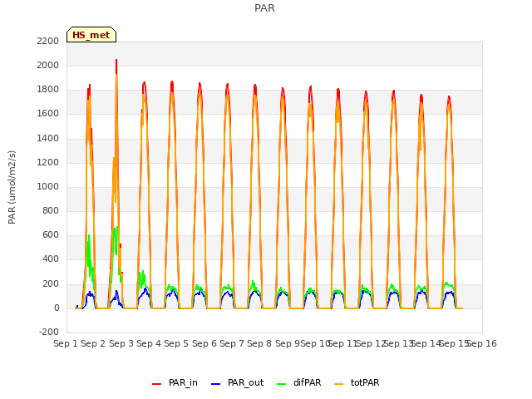Click the Sep 4 x-axis label

click(x=149, y=343)
